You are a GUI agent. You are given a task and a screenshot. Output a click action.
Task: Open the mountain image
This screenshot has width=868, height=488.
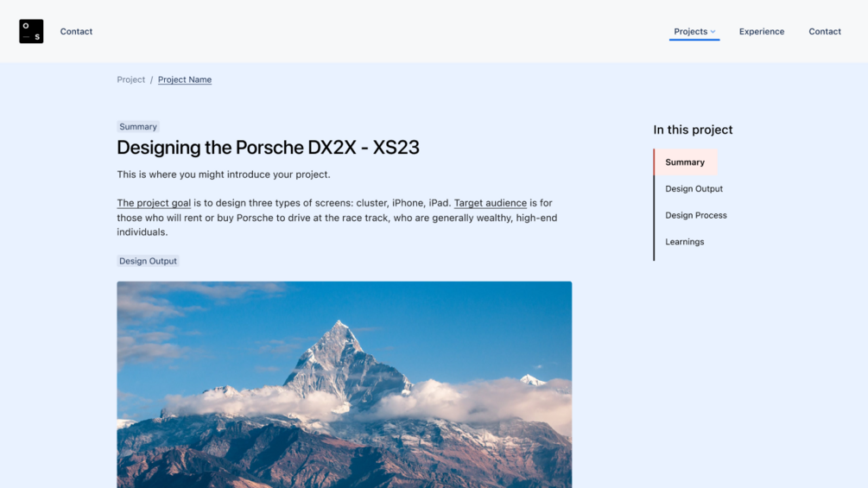tap(345, 384)
